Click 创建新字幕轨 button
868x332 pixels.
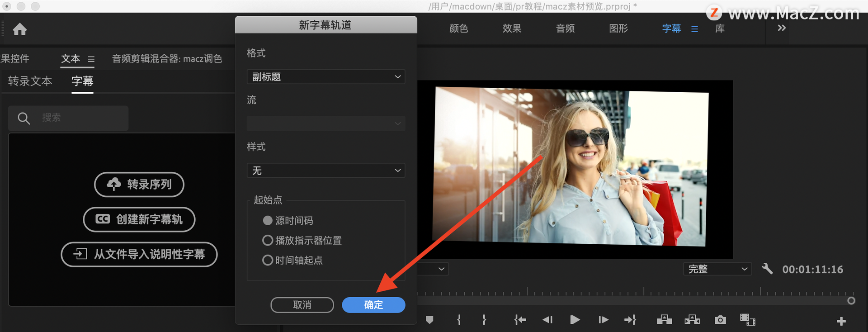coord(139,219)
